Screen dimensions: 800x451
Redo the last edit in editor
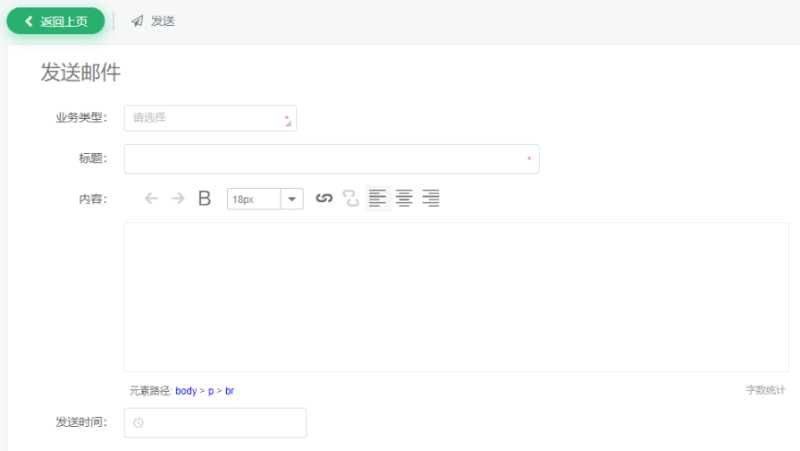tap(178, 199)
